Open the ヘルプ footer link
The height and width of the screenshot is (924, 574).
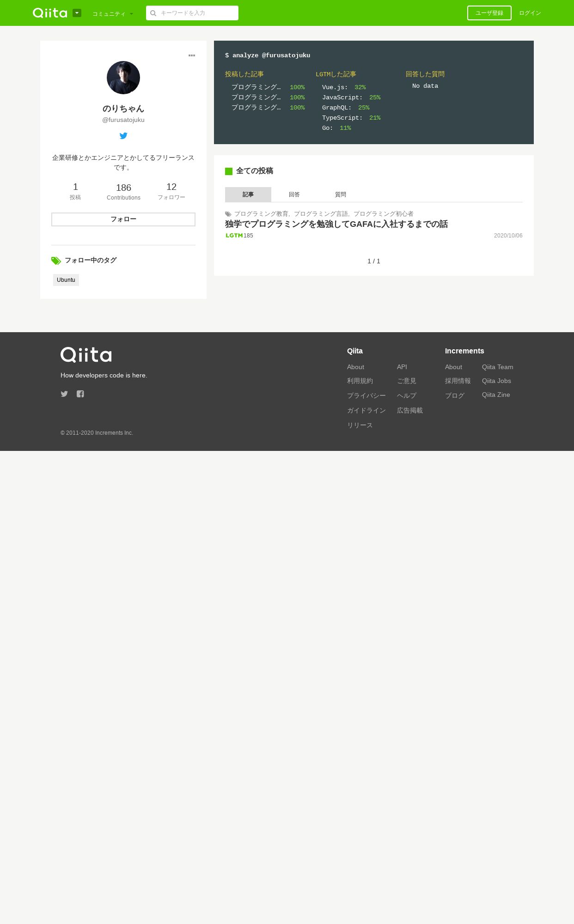click(407, 395)
